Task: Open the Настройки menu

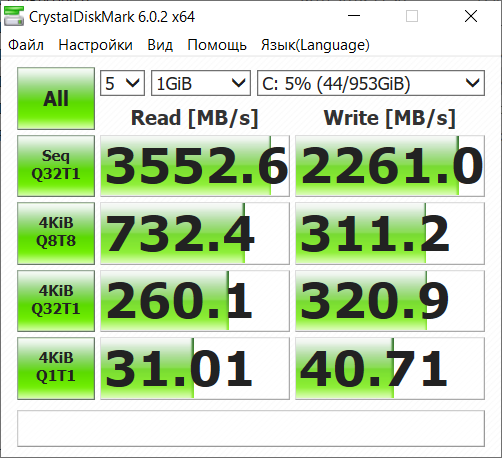Action: [x=95, y=45]
